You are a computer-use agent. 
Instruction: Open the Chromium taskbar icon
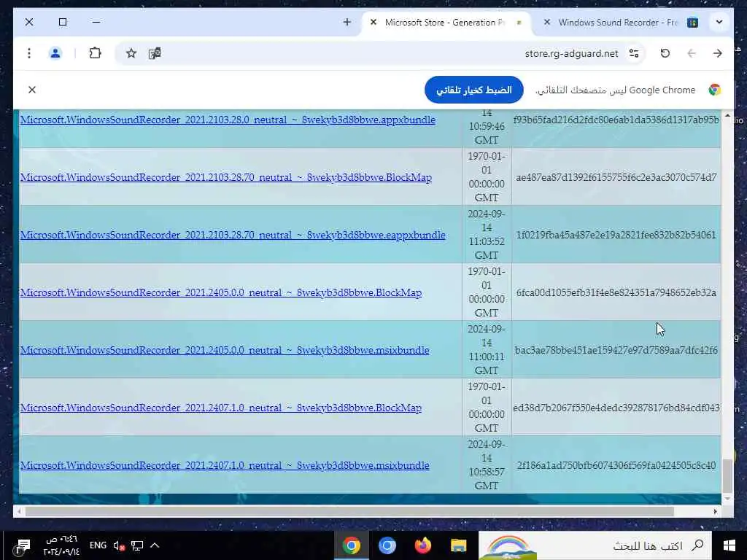(x=387, y=545)
